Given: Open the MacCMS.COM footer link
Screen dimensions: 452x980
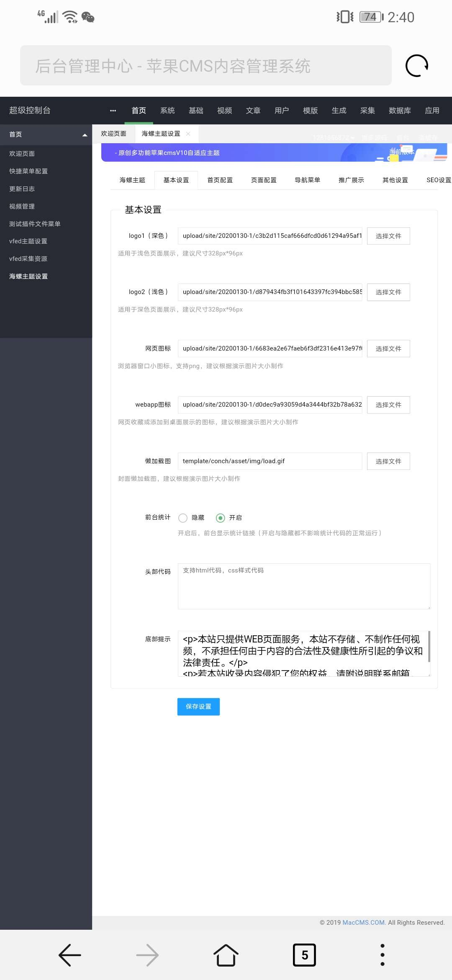Looking at the screenshot, I should (364, 923).
